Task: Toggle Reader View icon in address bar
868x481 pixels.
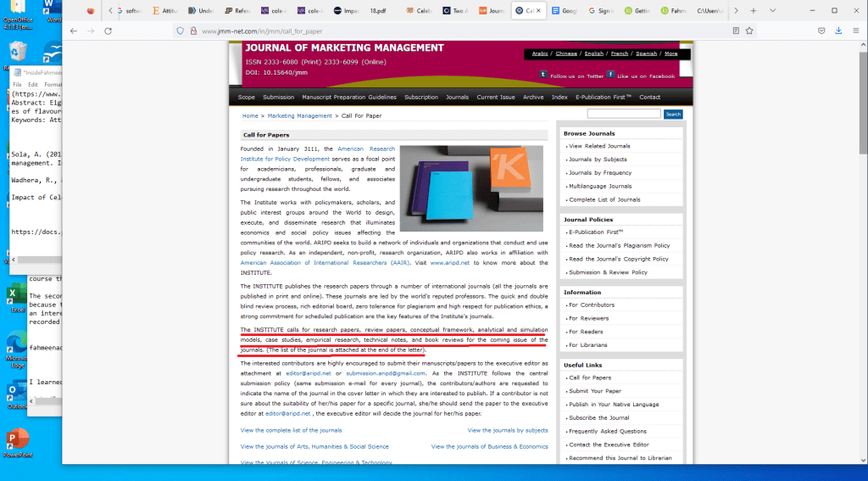Action: (x=736, y=31)
